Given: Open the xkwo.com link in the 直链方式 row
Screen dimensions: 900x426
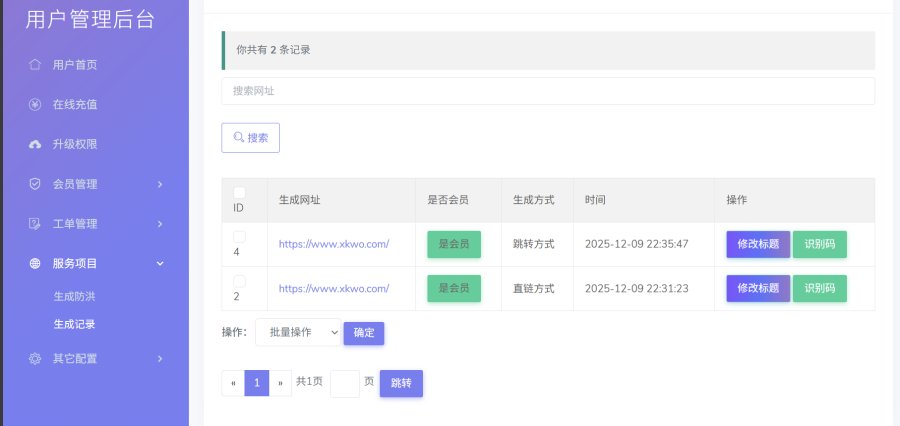Looking at the screenshot, I should pyautogui.click(x=333, y=289).
